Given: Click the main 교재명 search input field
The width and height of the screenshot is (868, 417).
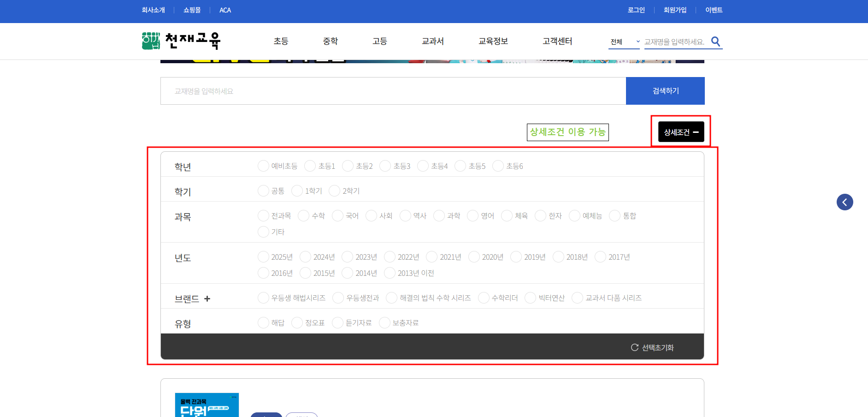Looking at the screenshot, I should tap(393, 91).
